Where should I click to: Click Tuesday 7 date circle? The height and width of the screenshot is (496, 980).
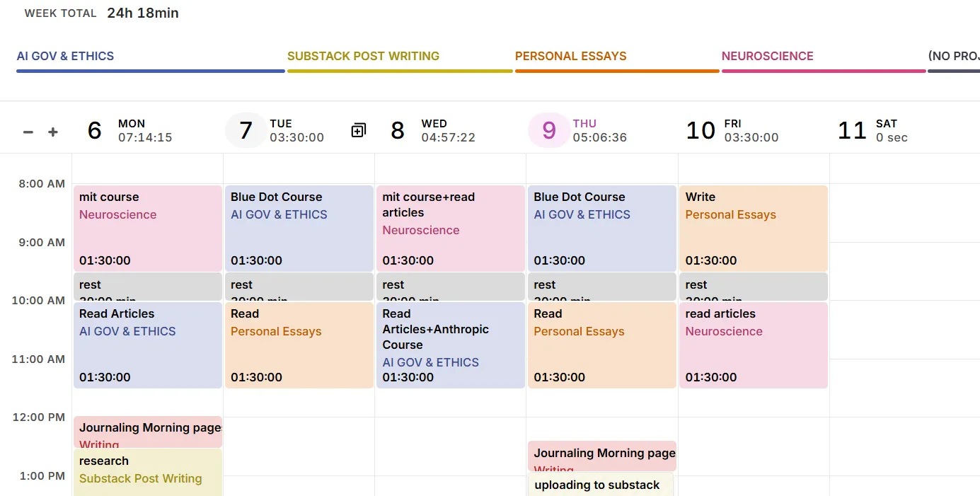click(246, 130)
